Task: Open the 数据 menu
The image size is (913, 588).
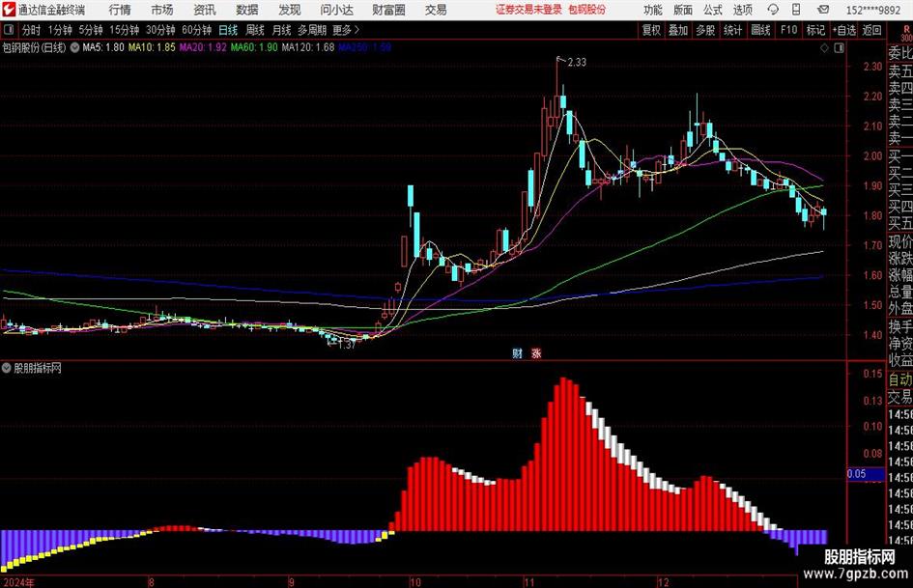Action: [x=247, y=10]
